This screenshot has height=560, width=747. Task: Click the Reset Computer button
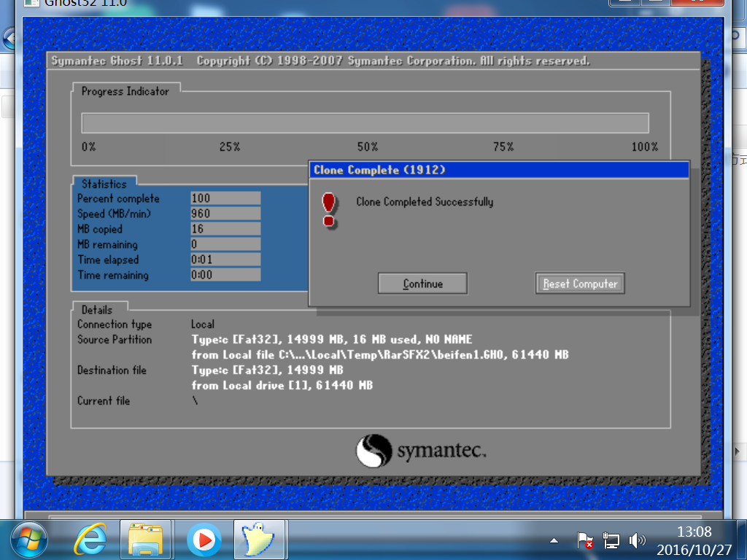(580, 284)
